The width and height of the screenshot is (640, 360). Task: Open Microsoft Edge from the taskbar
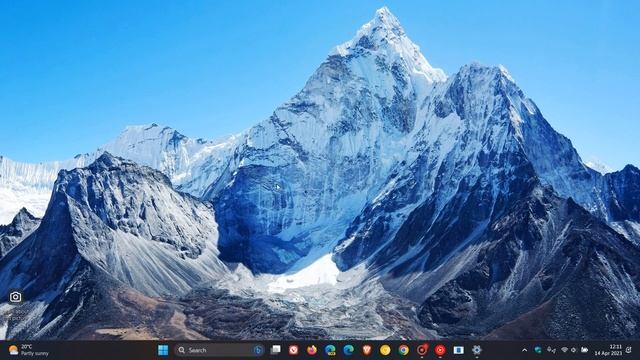349,350
